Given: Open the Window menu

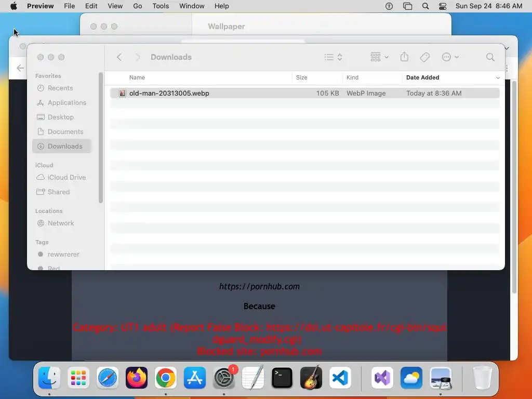Looking at the screenshot, I should click(192, 6).
